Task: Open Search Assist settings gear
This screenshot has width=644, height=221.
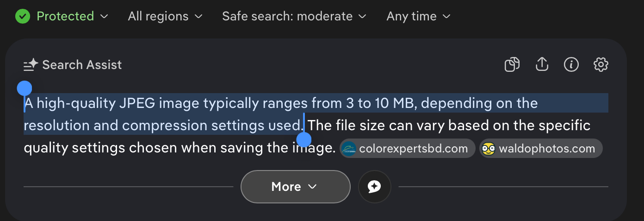Action: click(601, 65)
